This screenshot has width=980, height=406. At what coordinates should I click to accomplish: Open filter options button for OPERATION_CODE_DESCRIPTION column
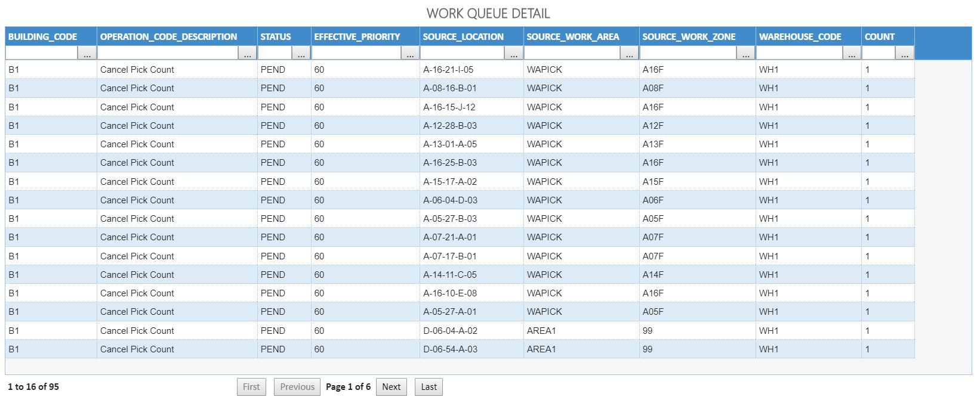click(248, 54)
